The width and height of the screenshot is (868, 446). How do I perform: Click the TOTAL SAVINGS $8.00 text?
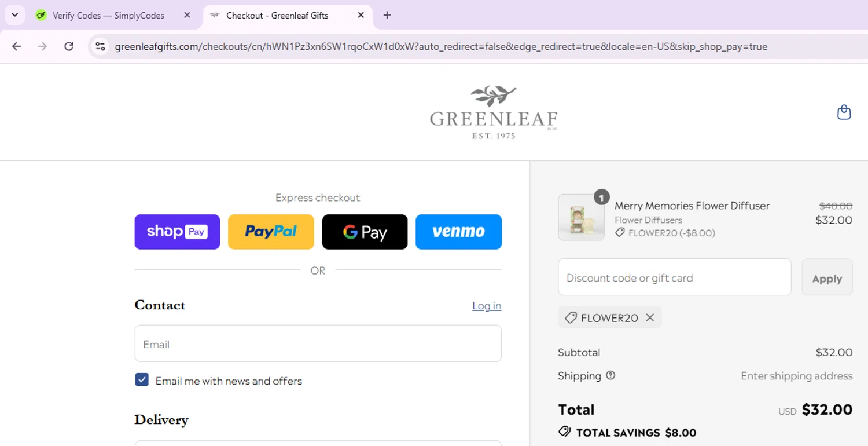point(637,433)
